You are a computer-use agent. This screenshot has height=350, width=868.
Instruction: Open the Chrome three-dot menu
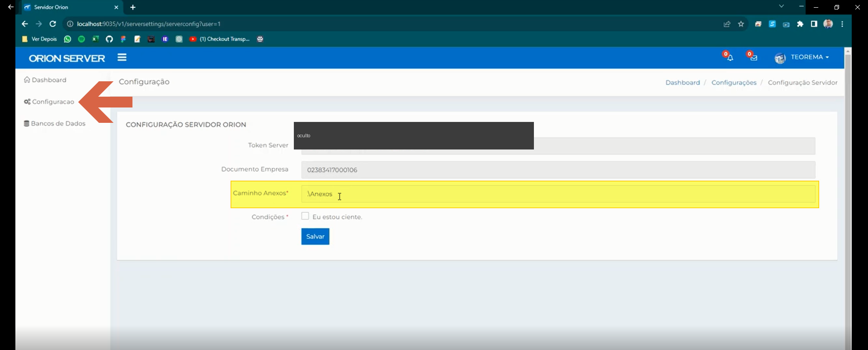842,24
